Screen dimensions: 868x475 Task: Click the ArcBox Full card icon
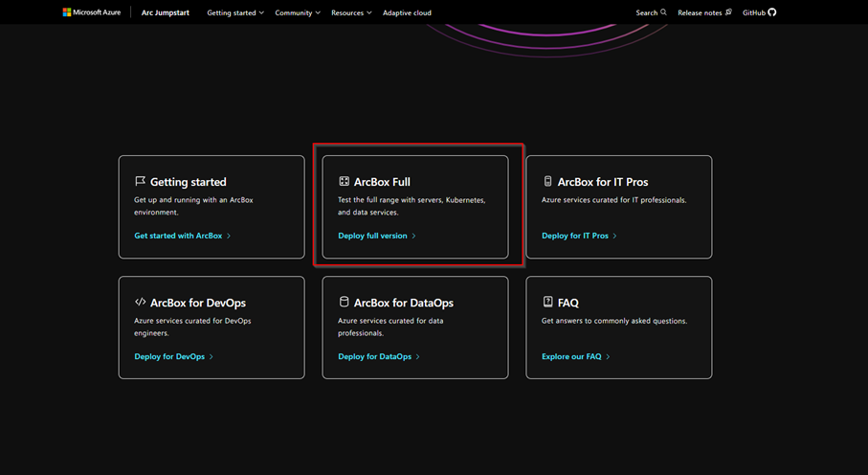344,181
